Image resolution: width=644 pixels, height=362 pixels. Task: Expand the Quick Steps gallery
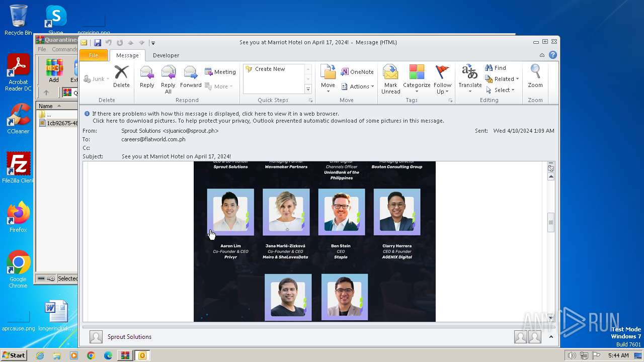pos(308,89)
